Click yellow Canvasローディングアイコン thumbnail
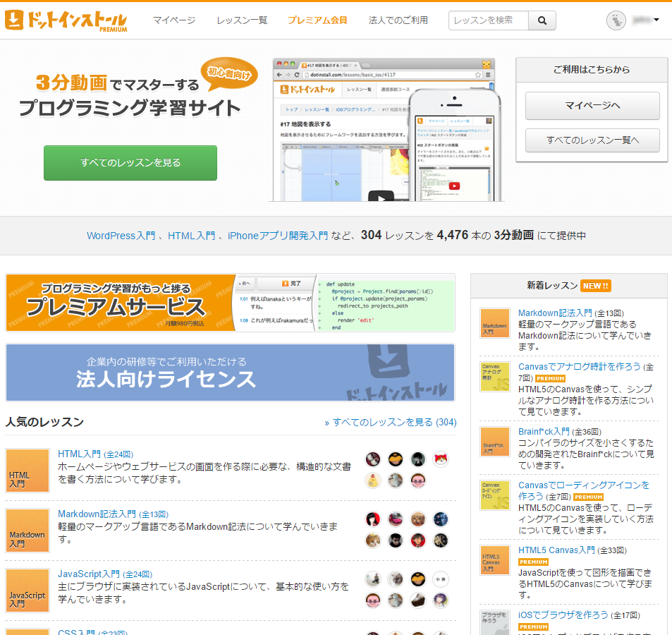This screenshot has width=672, height=635. [x=495, y=495]
